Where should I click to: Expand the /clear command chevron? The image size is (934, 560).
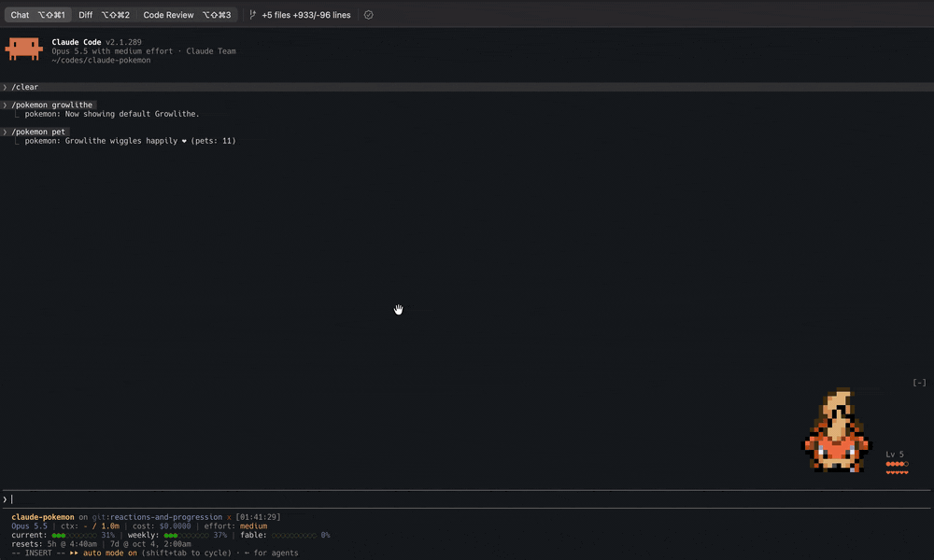point(5,87)
